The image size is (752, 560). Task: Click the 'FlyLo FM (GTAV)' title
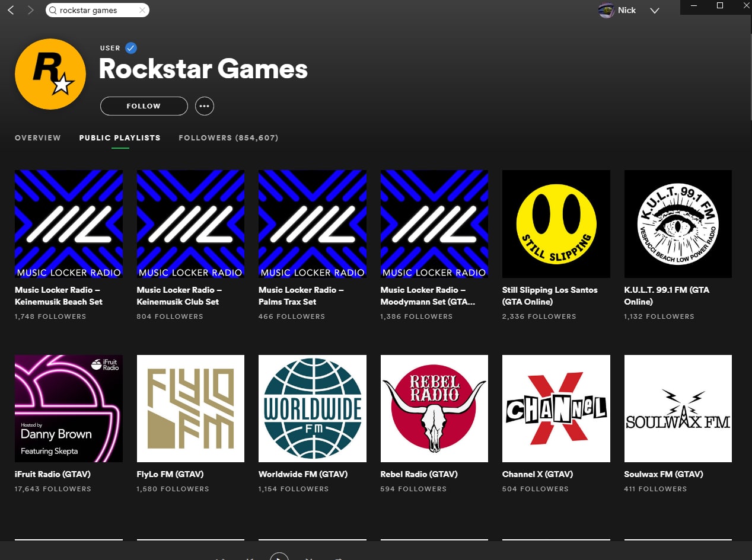click(x=170, y=474)
